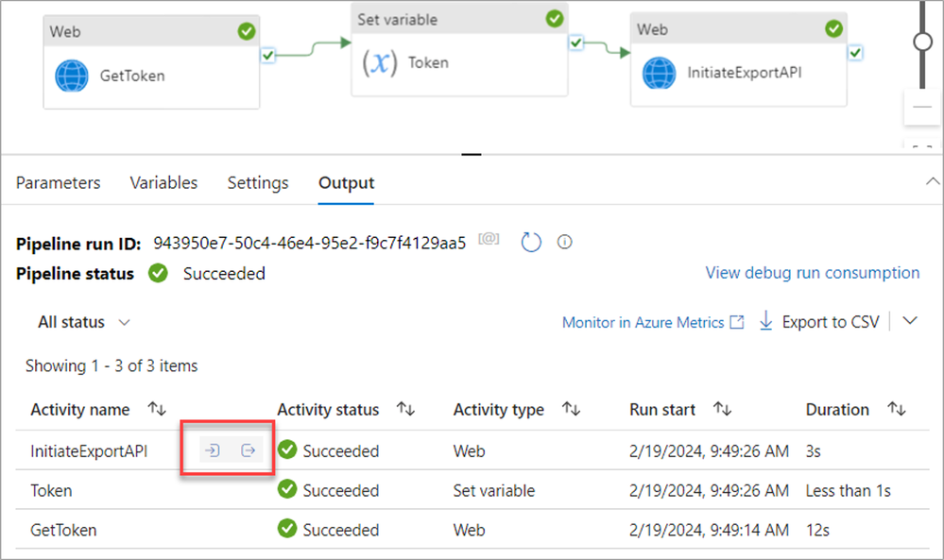Click the Token set-variable icon
The image size is (944, 560).
[x=379, y=63]
